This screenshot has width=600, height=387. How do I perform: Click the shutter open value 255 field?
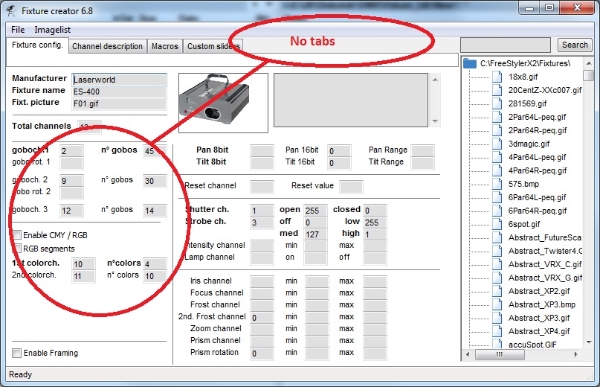315,211
